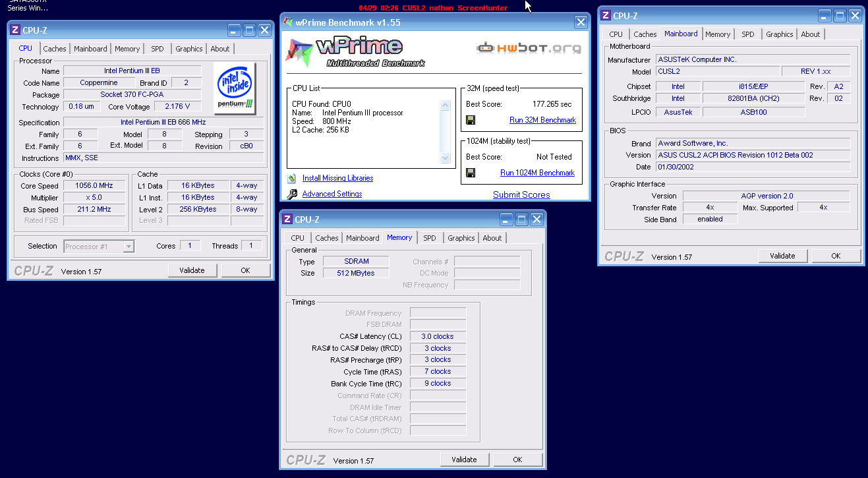Click the Intel Inside Pentium III logo

[x=236, y=88]
